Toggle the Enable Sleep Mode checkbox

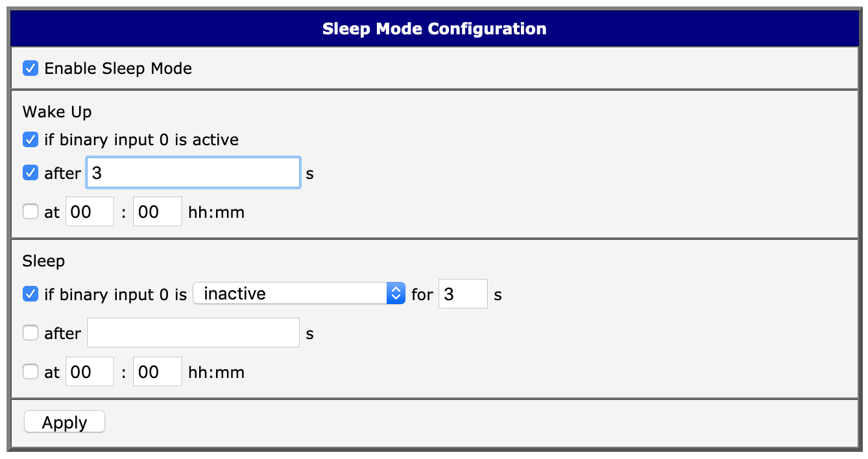(x=30, y=68)
